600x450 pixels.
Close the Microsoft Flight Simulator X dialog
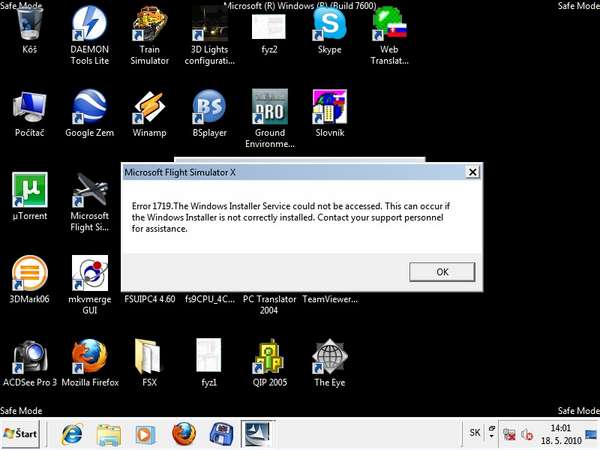[471, 172]
